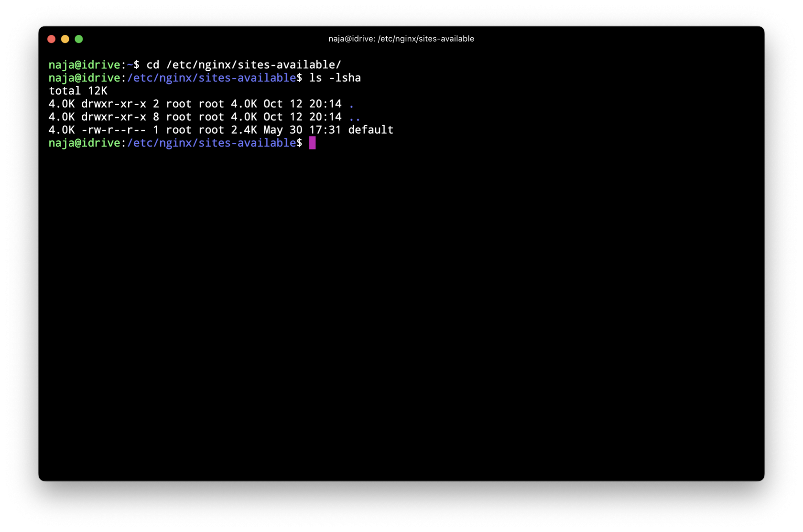Click the '..' parent directory entry

[354, 117]
